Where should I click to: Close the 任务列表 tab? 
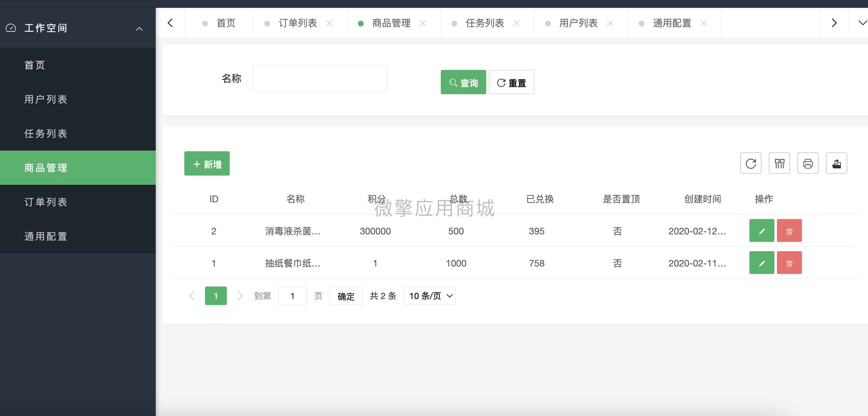pyautogui.click(x=517, y=23)
